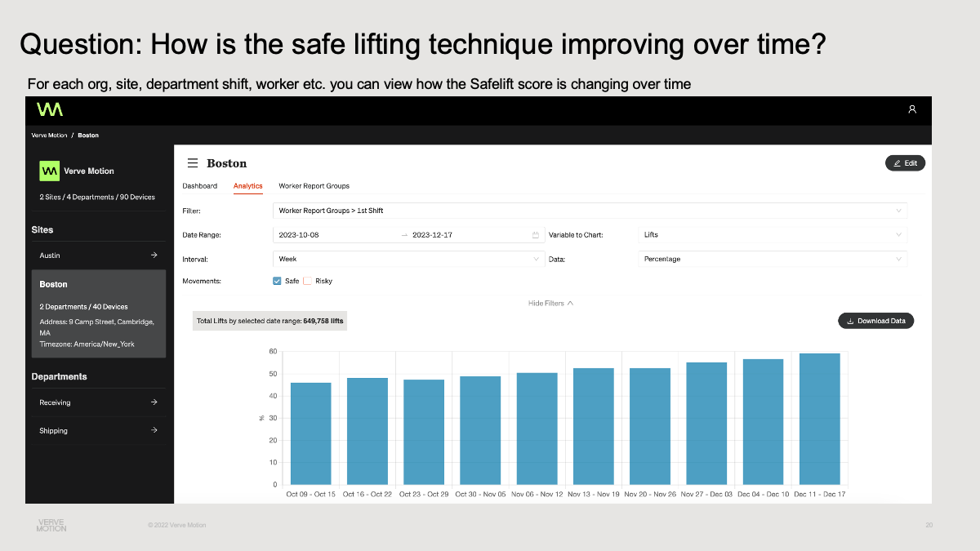Click the green WA logo in the top bar
The width and height of the screenshot is (980, 551).
[49, 109]
